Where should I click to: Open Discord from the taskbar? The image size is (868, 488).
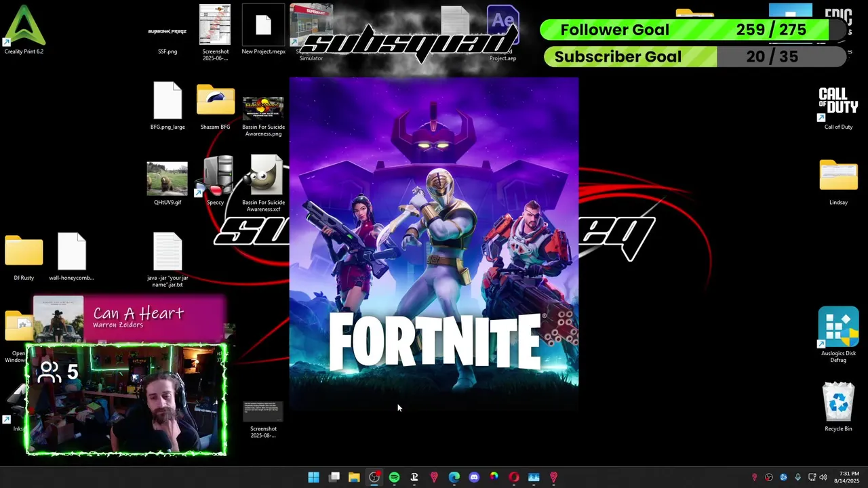point(474,477)
